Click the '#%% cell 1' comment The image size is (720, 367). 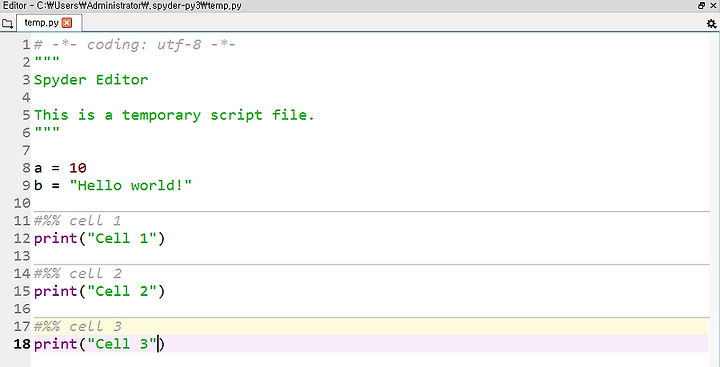pos(77,221)
